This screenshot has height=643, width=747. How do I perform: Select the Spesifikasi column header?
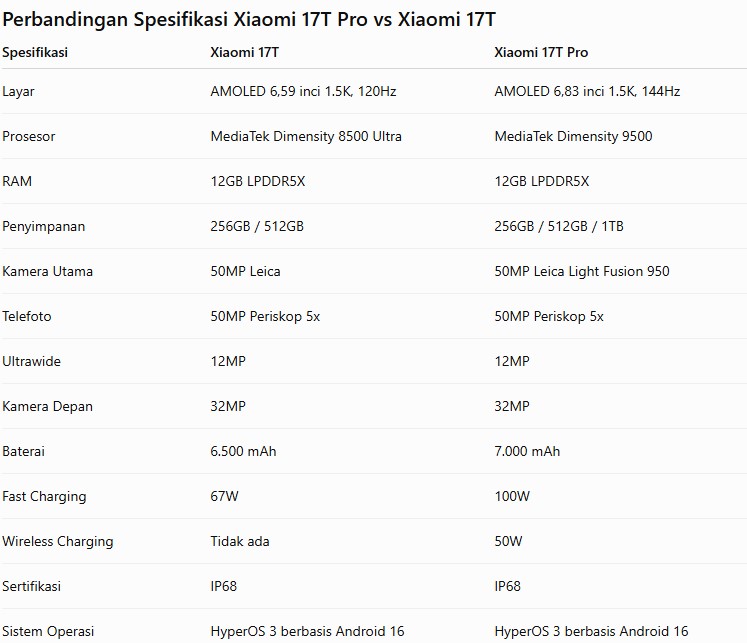point(35,52)
